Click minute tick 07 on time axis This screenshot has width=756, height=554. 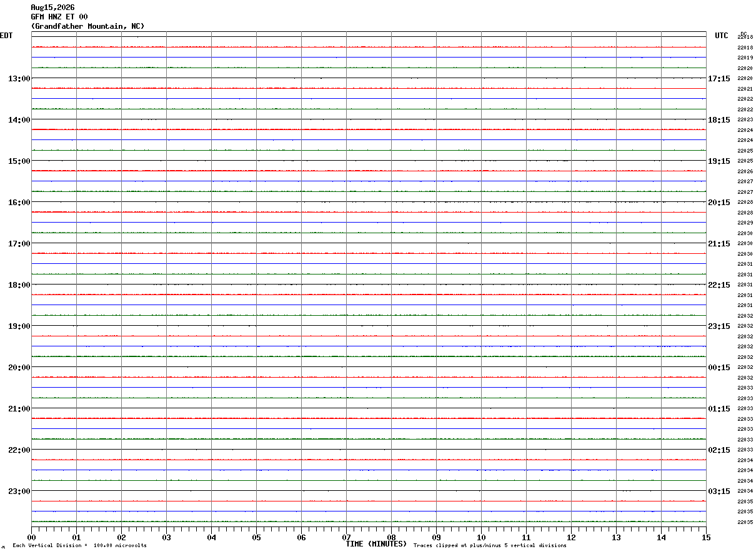pos(346,537)
